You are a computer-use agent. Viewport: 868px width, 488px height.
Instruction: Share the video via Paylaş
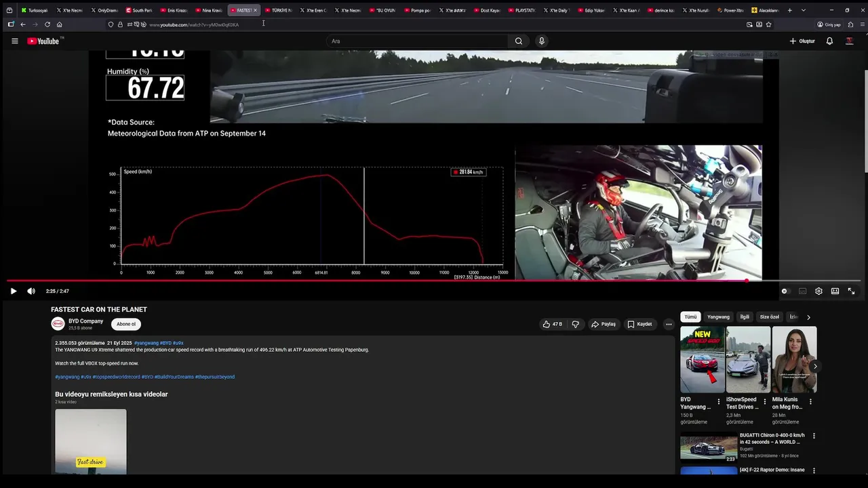pos(603,325)
